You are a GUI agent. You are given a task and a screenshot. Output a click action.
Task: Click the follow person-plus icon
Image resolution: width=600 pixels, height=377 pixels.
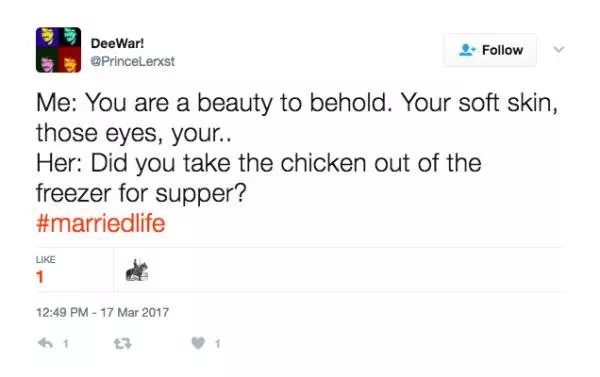[467, 50]
